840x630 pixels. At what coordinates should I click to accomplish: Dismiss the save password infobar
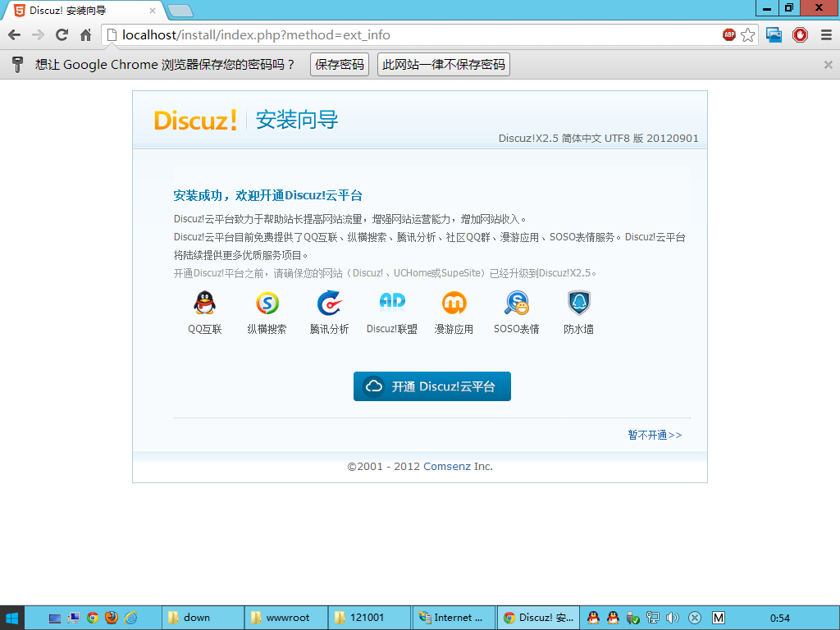click(x=828, y=65)
